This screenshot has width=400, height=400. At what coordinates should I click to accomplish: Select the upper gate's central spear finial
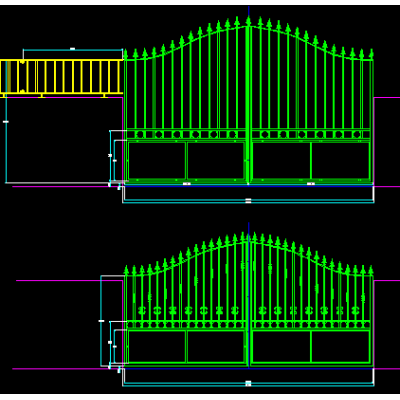(248, 21)
